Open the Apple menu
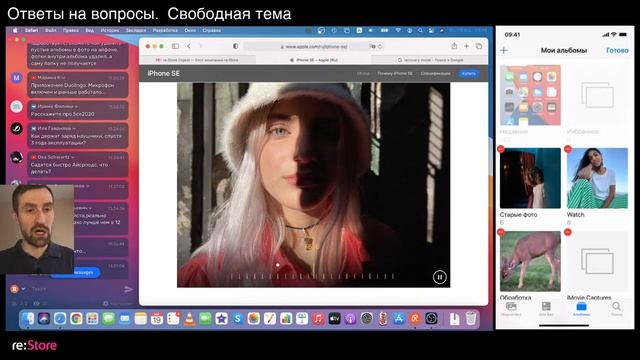This screenshot has height=360, width=640. click(15, 30)
